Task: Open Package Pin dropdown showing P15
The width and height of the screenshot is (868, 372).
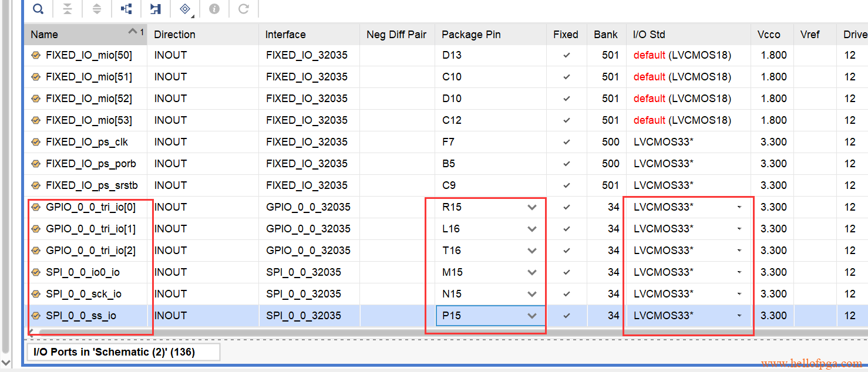Action: pos(532,316)
